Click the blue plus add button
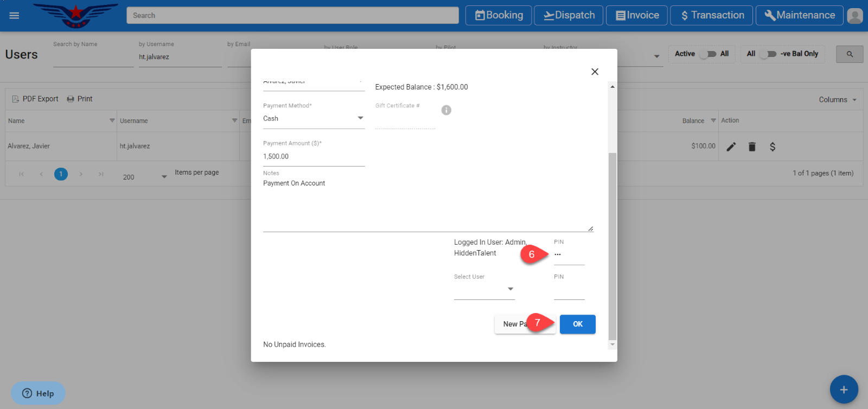 844,389
